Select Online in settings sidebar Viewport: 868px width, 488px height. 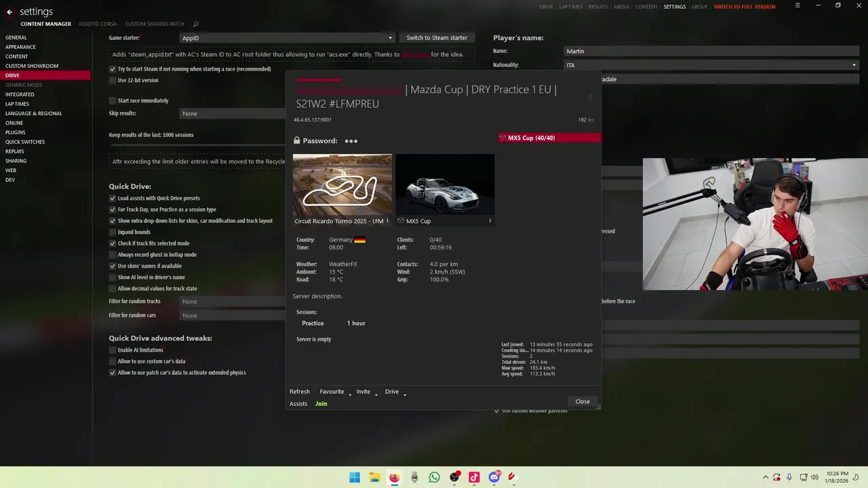click(14, 123)
